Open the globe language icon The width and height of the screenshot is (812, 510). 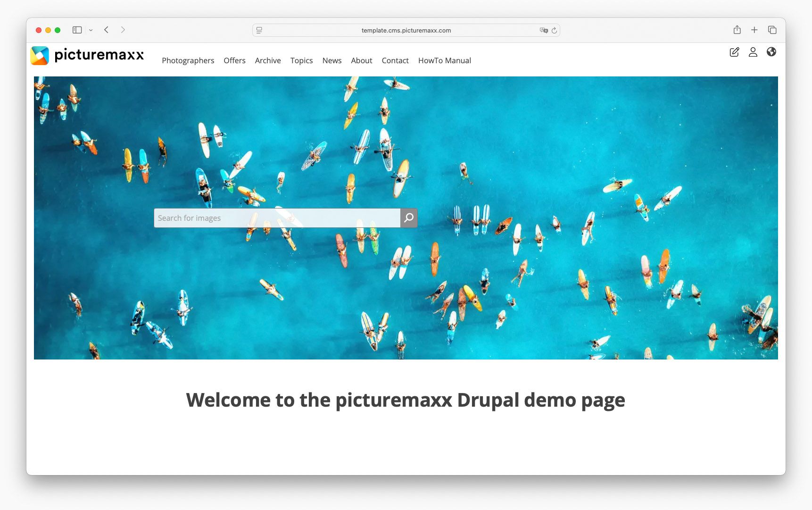pyautogui.click(x=771, y=52)
